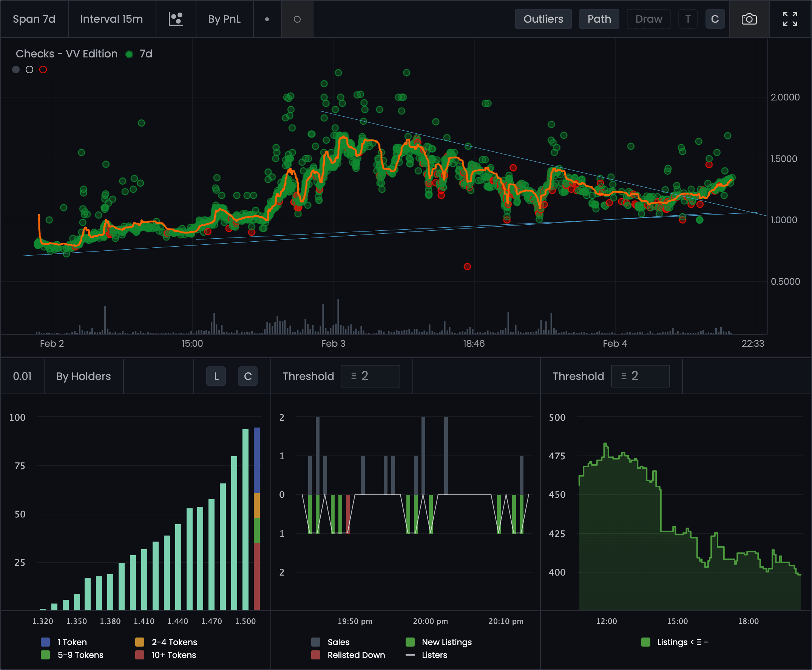Take a screenshot with the camera icon
Viewport: 812px width, 670px height.
coord(749,19)
